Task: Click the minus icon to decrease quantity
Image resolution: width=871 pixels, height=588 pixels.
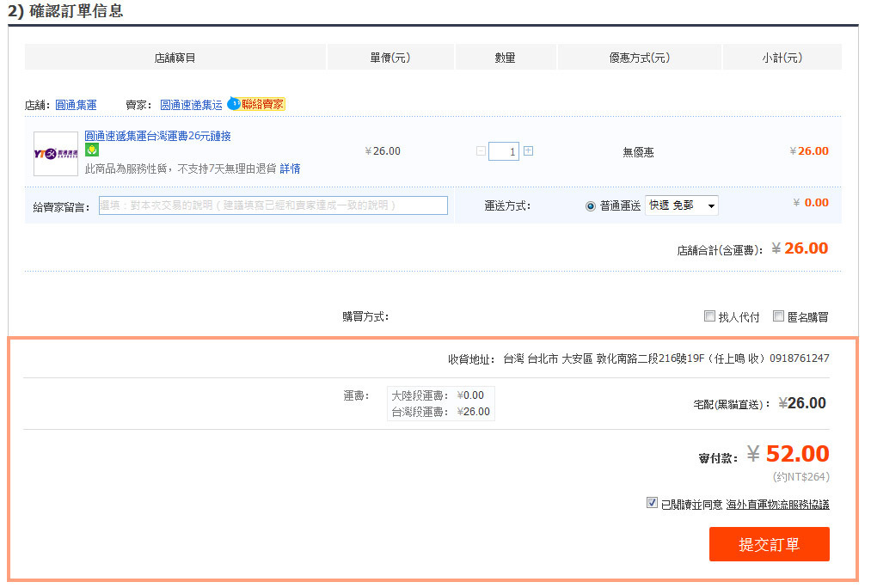Action: (481, 151)
